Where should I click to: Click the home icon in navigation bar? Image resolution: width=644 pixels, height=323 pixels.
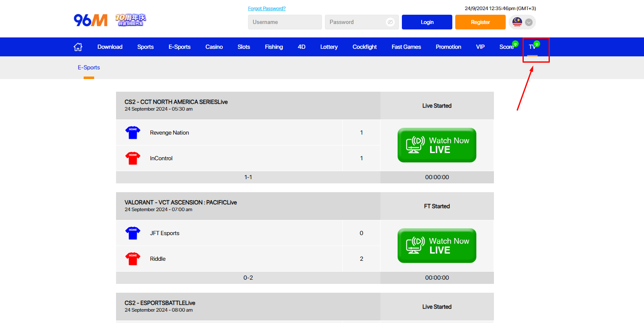pos(78,47)
